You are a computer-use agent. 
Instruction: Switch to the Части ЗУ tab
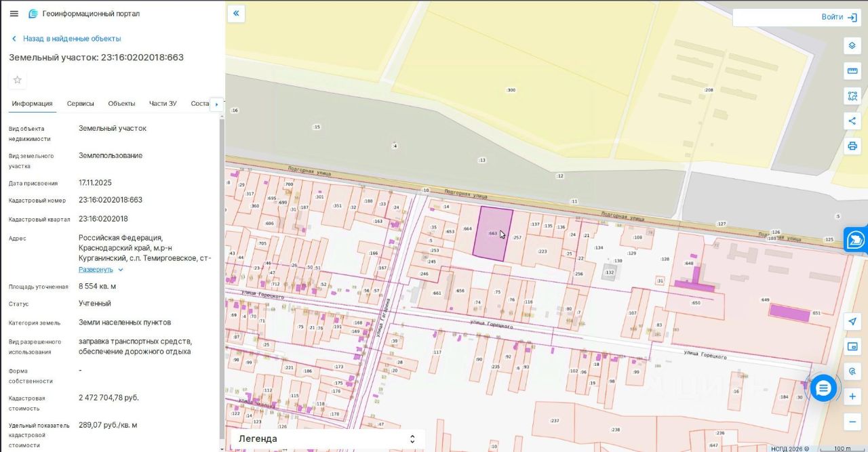[x=163, y=104]
